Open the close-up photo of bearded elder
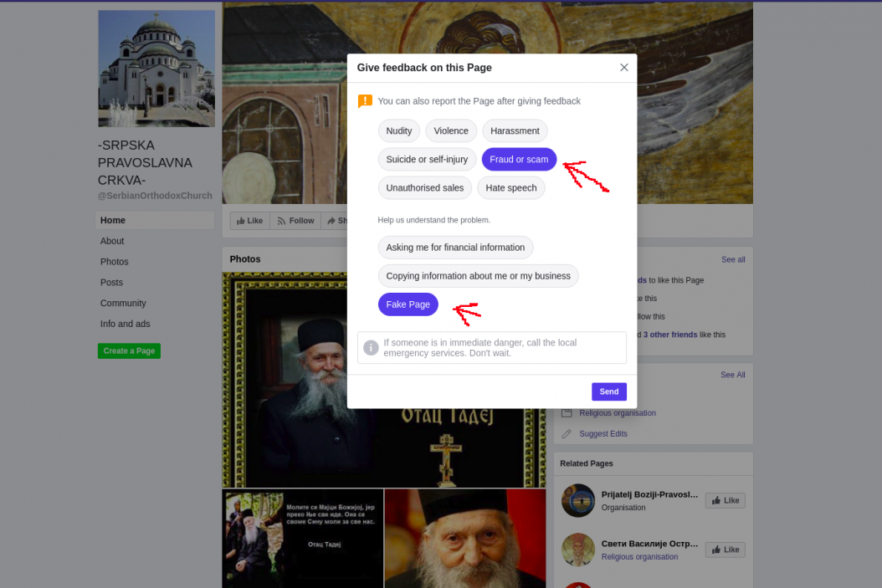Image resolution: width=882 pixels, height=588 pixels. pos(465,539)
